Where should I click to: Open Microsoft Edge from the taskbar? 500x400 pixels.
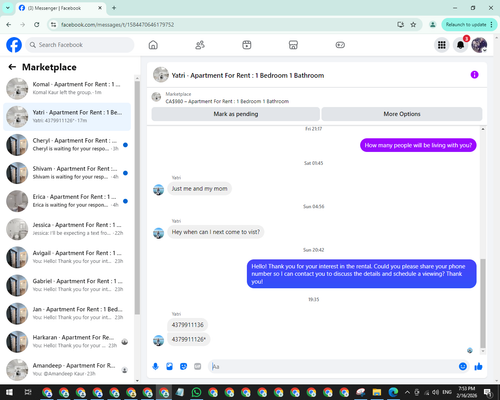pyautogui.click(x=393, y=392)
